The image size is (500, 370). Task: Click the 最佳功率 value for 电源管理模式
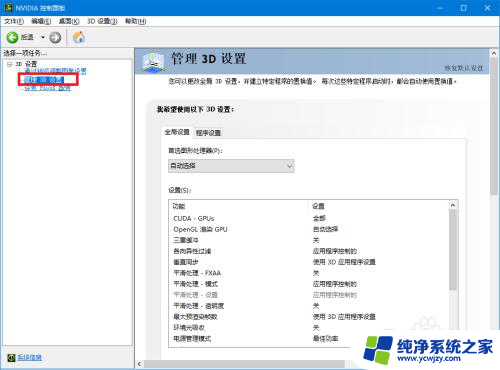click(325, 339)
